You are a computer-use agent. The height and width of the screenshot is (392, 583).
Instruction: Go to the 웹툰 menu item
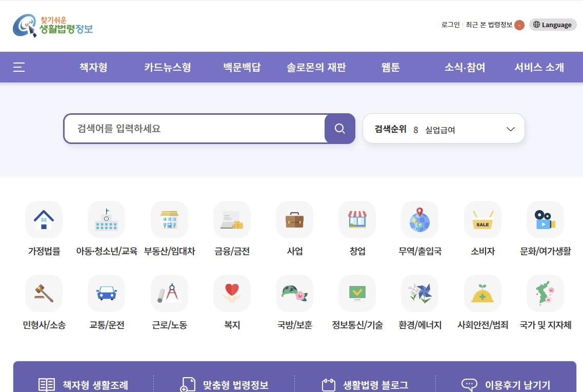390,67
